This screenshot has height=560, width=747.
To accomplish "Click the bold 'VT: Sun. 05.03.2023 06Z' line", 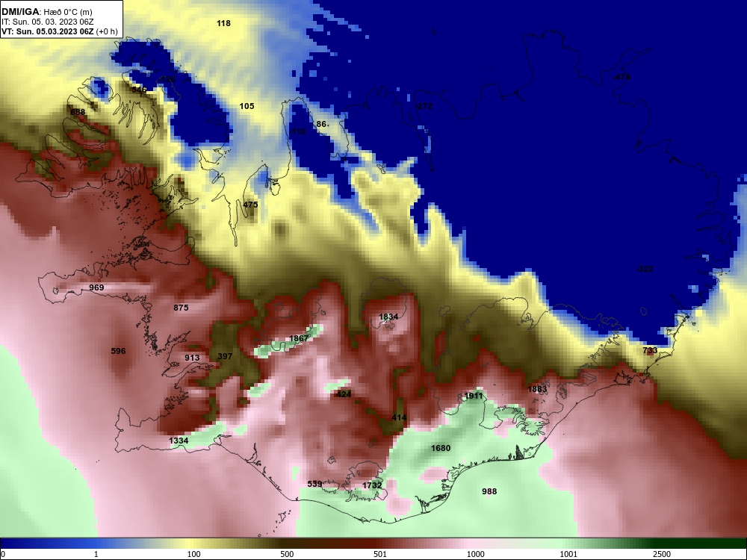I will coord(48,31).
